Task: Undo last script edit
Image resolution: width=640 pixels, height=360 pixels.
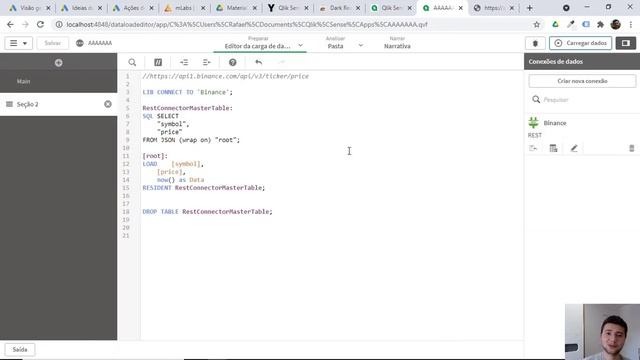Action: (x=258, y=62)
